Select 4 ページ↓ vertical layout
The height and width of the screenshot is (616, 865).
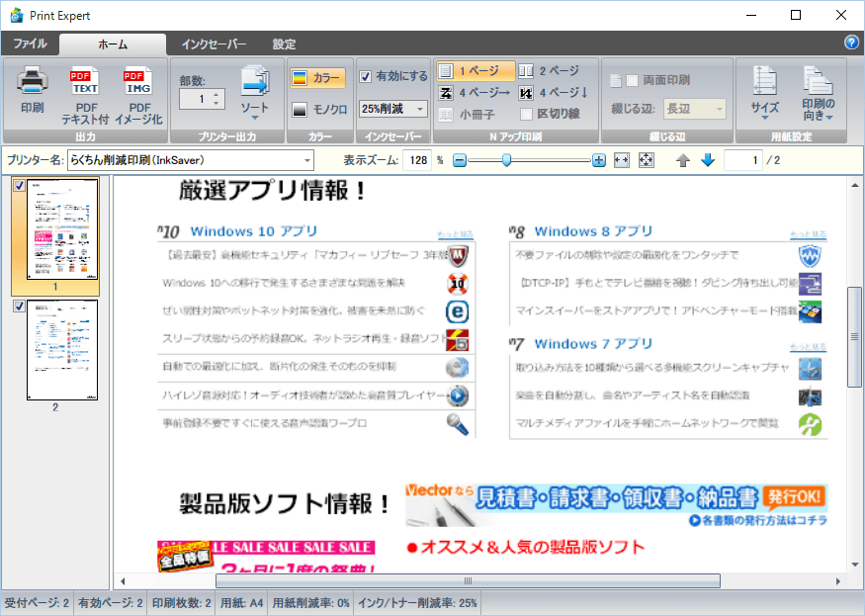click(554, 93)
